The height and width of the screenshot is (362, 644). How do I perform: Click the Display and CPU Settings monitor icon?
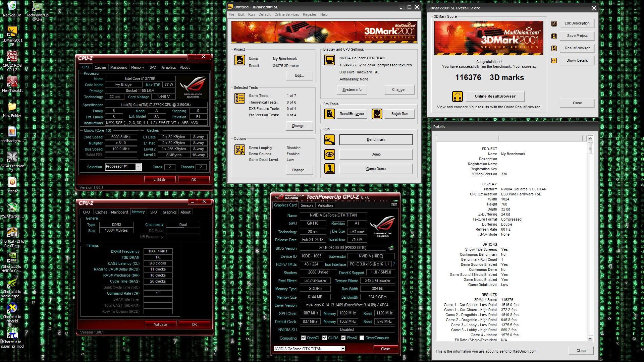tap(330, 60)
